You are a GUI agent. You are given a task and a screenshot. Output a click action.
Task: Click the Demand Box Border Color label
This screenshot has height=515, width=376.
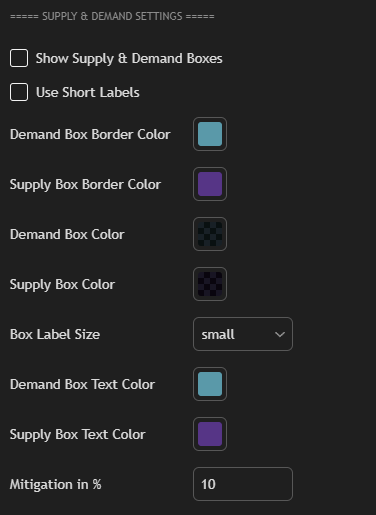(x=90, y=134)
